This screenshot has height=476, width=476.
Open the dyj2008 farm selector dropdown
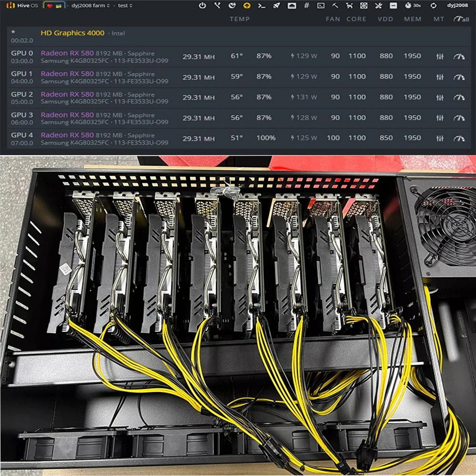point(90,5)
